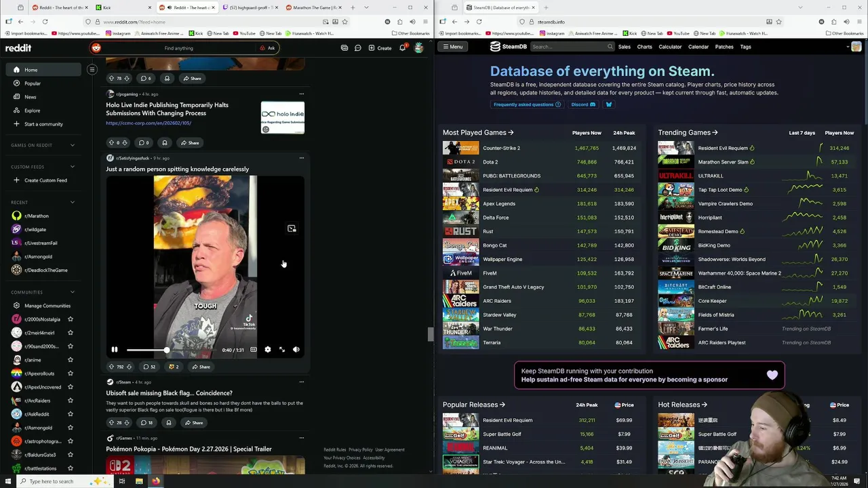The image size is (868, 488).
Task: Click the Reddit logo
Action: point(18,48)
